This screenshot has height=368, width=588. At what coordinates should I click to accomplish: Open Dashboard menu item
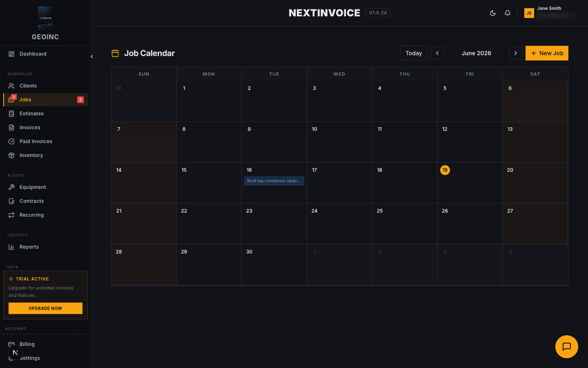click(x=45, y=54)
